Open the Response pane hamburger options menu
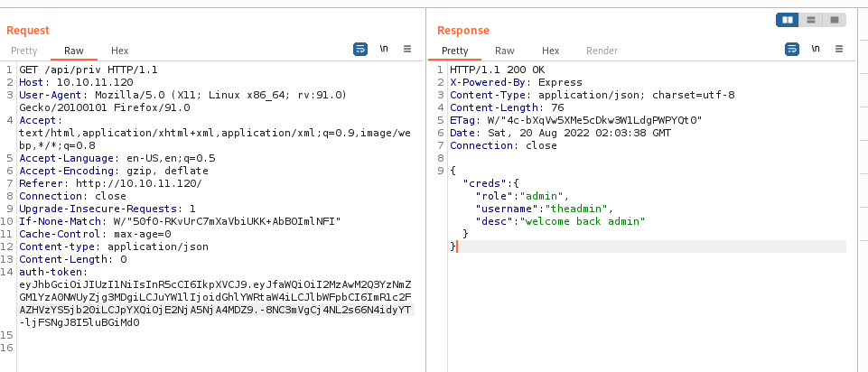The image size is (868, 372). (837, 49)
